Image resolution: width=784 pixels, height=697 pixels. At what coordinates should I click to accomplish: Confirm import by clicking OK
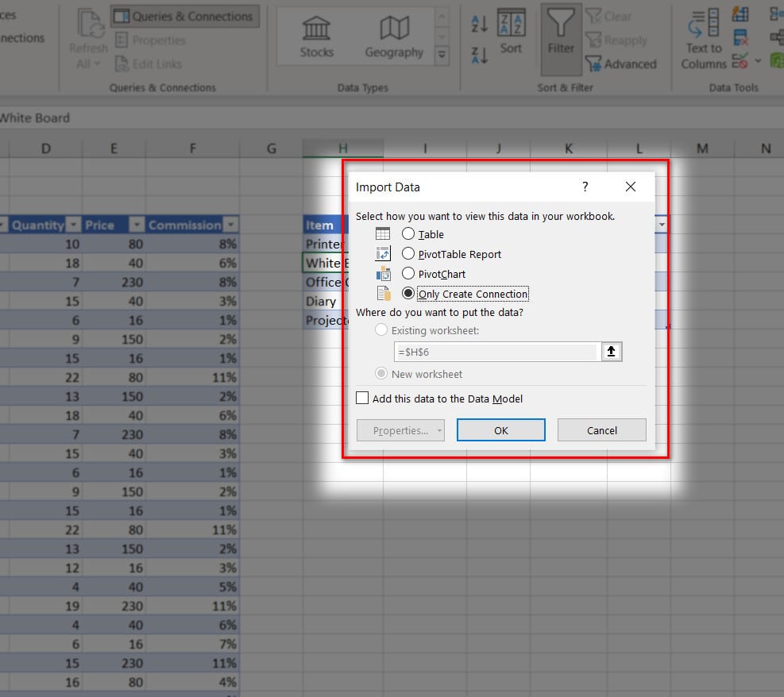[x=500, y=429]
